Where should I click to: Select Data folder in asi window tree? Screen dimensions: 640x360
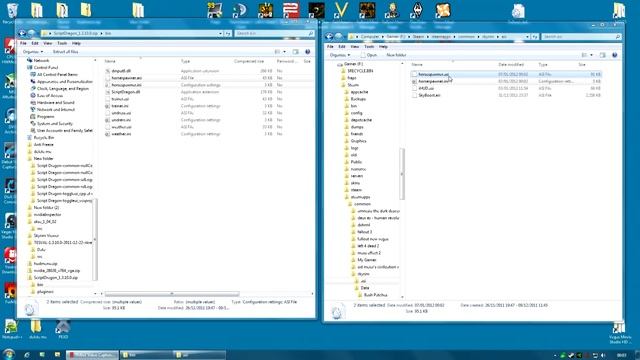pos(364,288)
